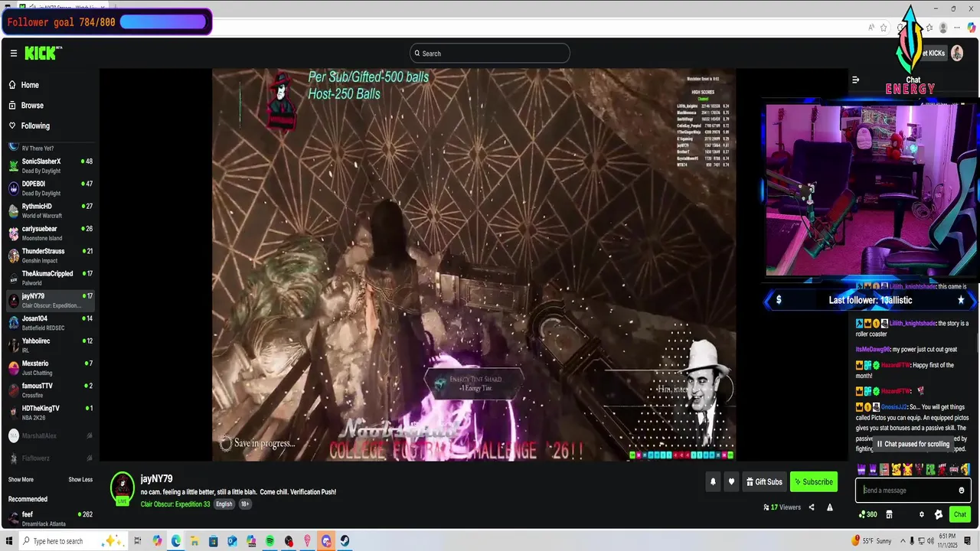Select jayNY79 in the following list
Image resolution: width=980 pixels, height=551 pixels.
51,300
